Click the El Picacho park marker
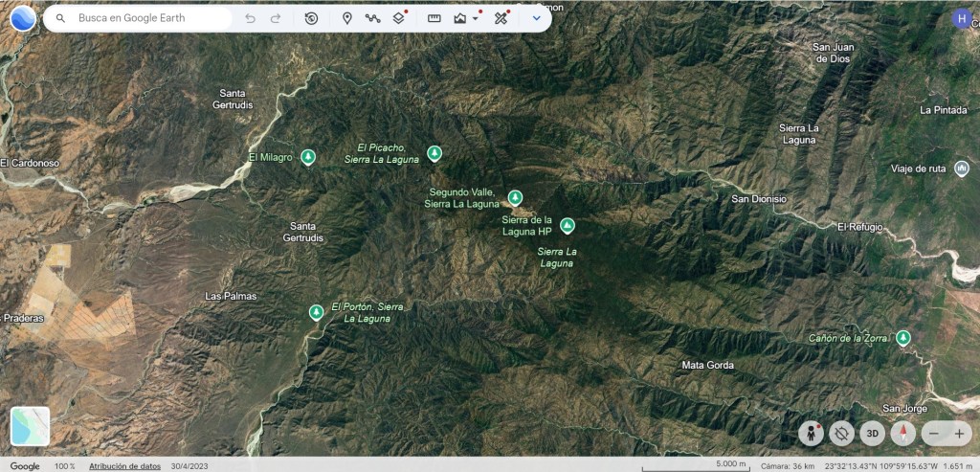 tap(434, 152)
